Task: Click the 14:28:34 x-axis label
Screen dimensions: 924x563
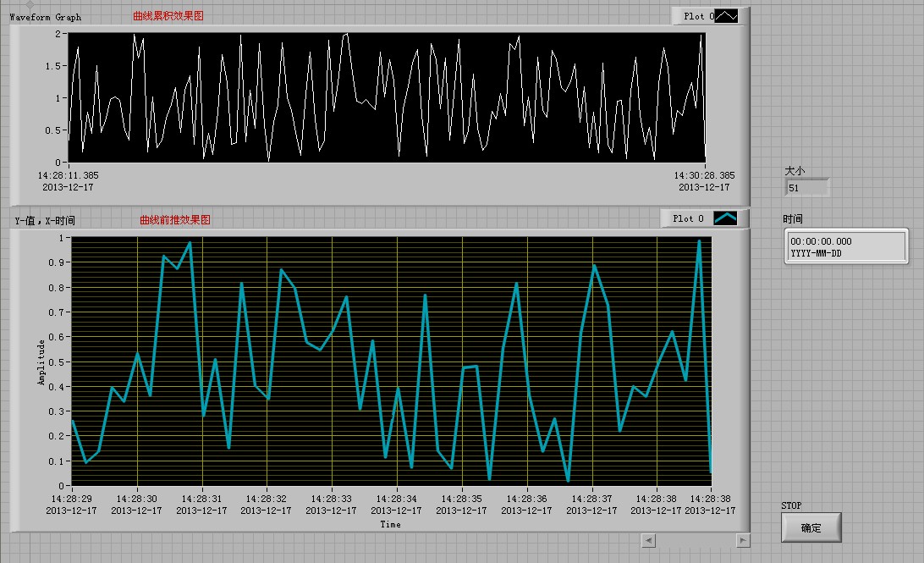Action: pos(397,499)
